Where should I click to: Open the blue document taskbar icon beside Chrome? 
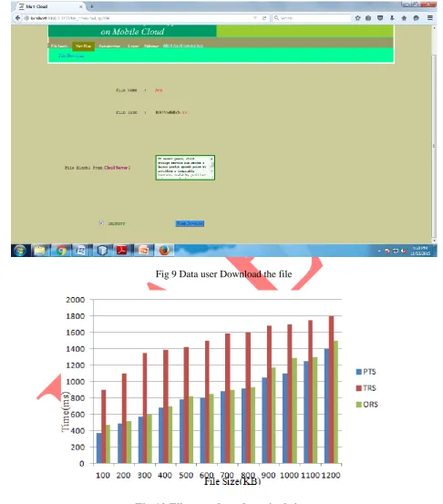(81, 251)
